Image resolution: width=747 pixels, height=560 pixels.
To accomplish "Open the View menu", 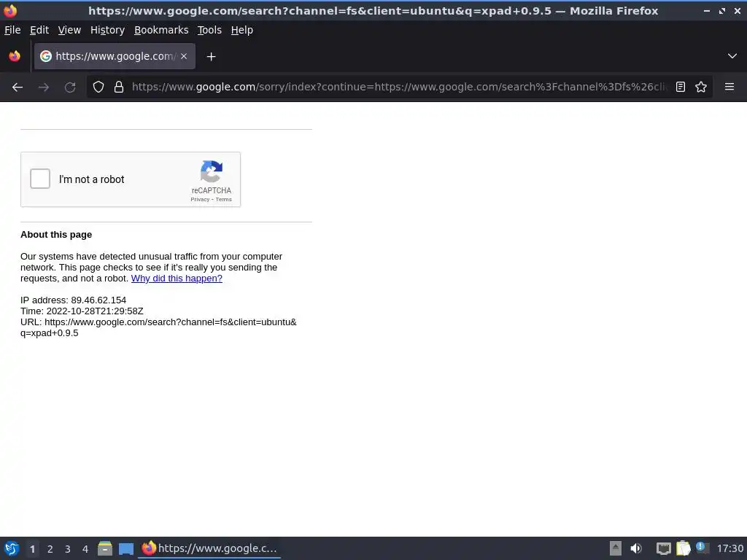I will pyautogui.click(x=69, y=30).
